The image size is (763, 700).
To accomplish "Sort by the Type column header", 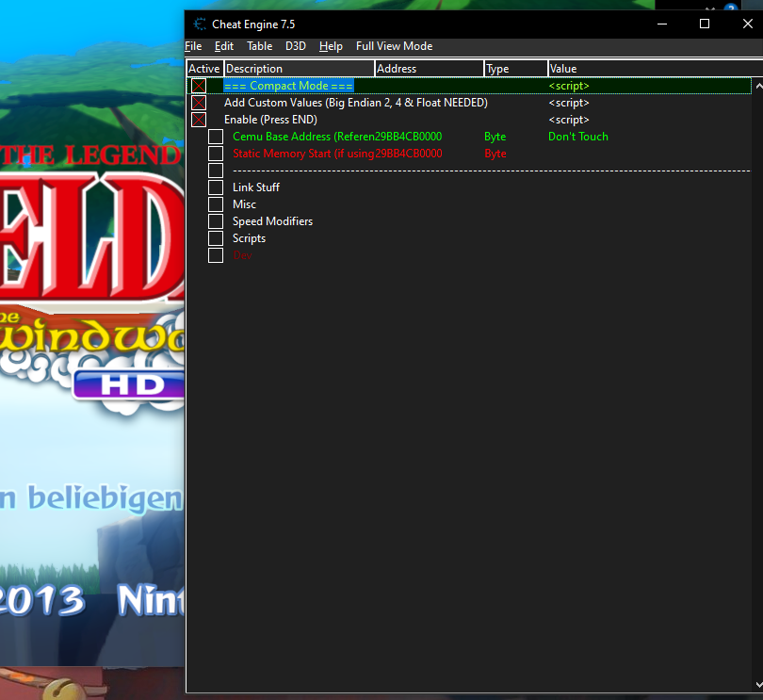I will 516,69.
